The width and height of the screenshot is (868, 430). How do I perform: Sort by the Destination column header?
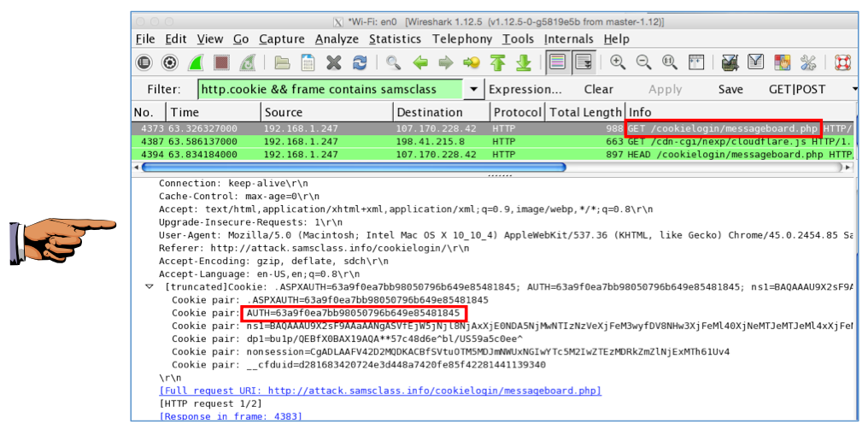(442, 113)
